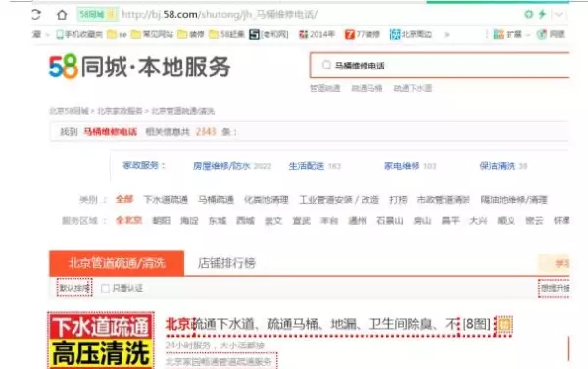This screenshot has height=369, width=588.
Task: Open the 手机收藏夹 bookmark
Action: tap(79, 35)
